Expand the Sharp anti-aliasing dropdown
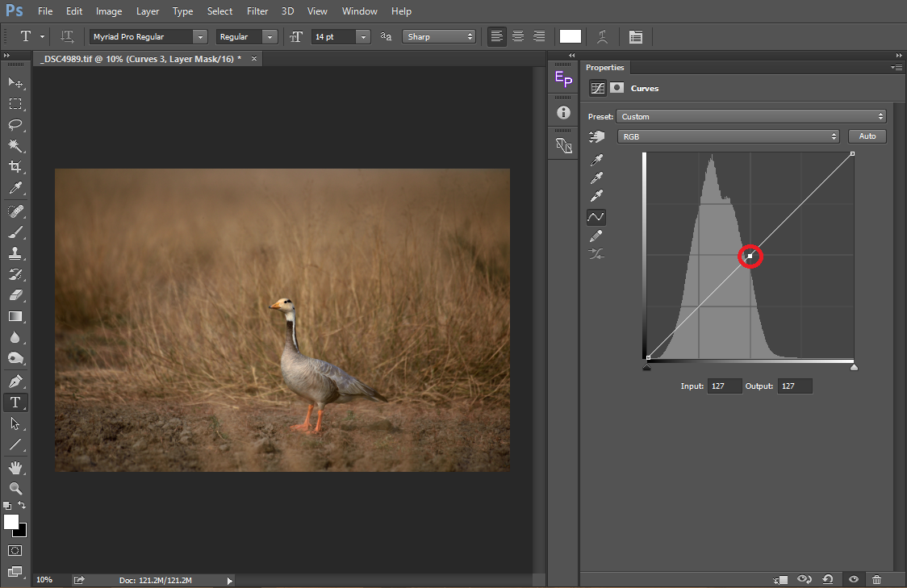The image size is (907, 588). pyautogui.click(x=439, y=37)
